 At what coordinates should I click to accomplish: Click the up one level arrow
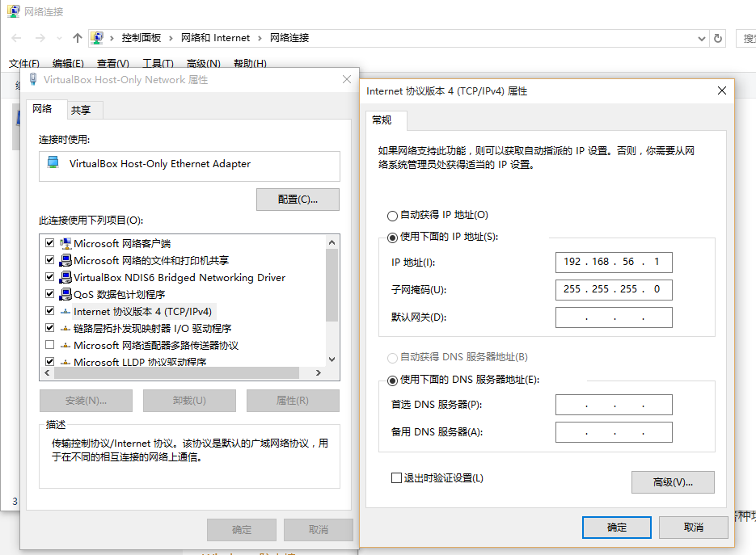click(77, 37)
